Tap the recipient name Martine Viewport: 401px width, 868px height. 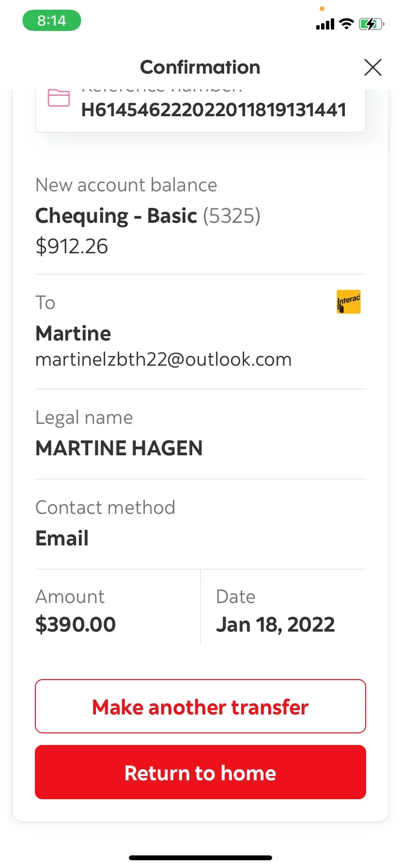[x=73, y=333]
